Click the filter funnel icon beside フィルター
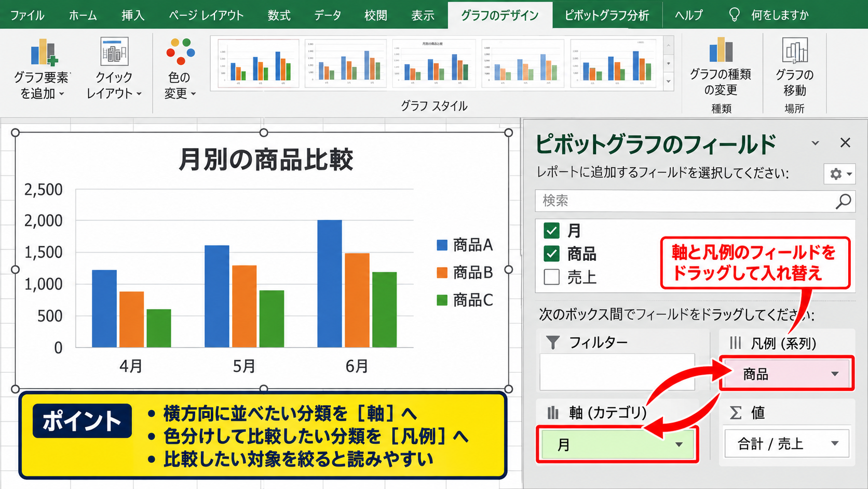This screenshot has width=868, height=489. [553, 342]
